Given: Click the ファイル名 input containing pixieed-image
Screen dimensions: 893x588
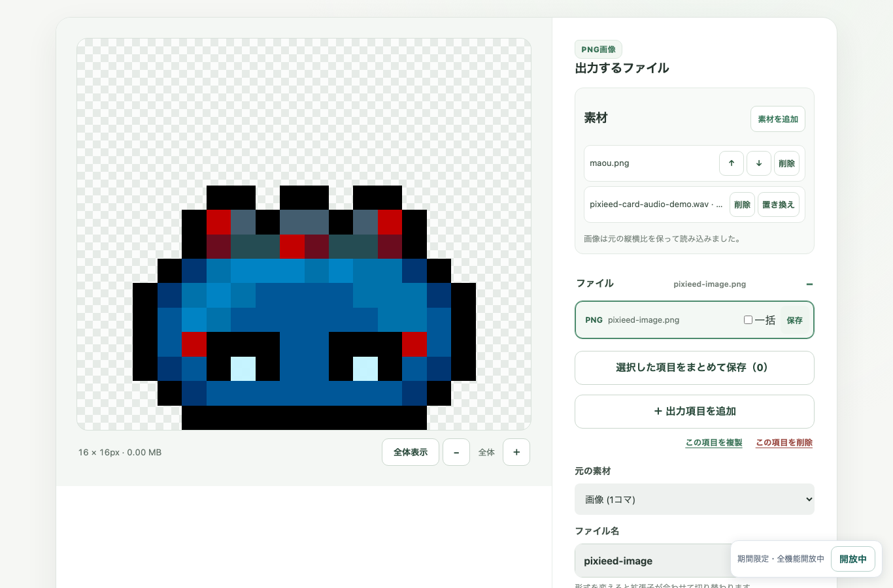Looking at the screenshot, I should (x=694, y=561).
